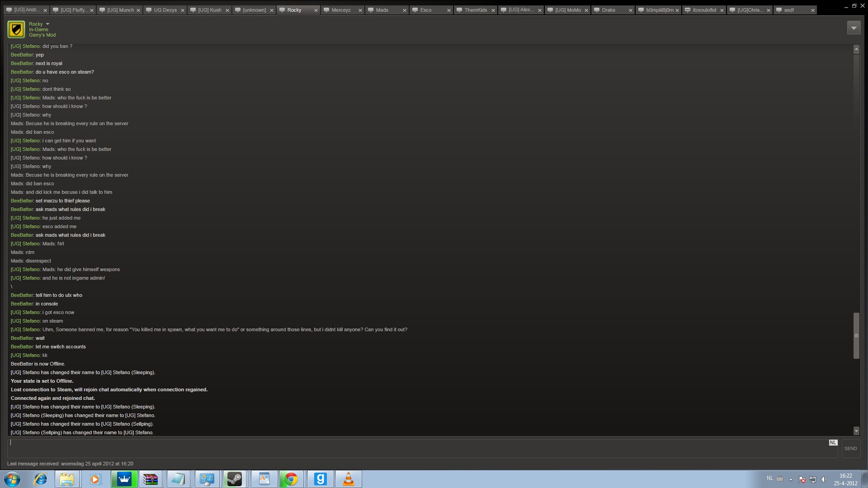Click the chat scrollbar thumb

click(x=856, y=335)
